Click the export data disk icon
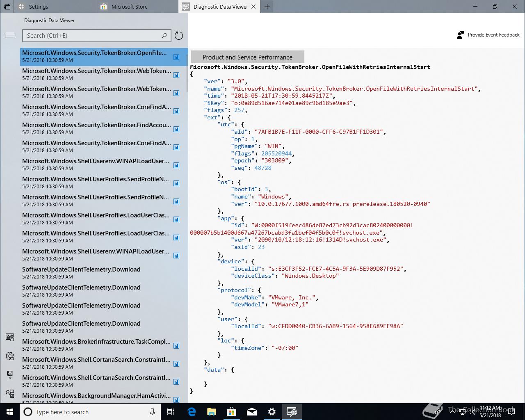 (x=10, y=374)
